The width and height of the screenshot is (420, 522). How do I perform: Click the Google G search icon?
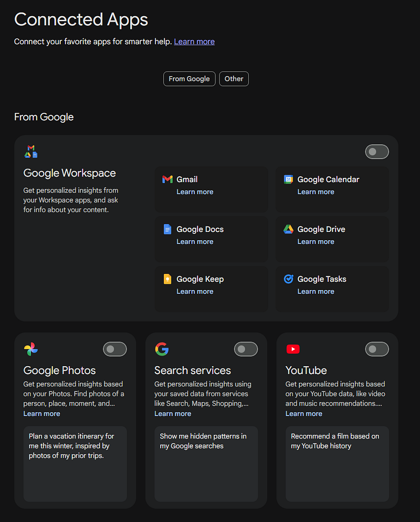tap(162, 349)
